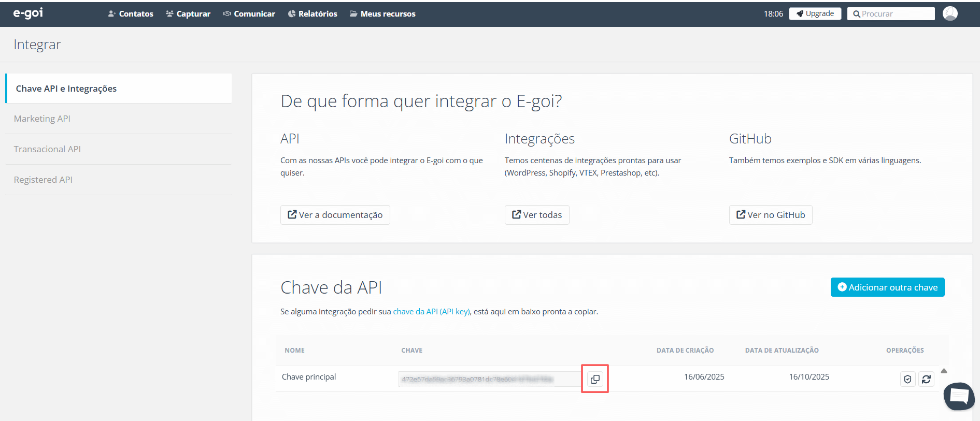Open the Contatos menu
Screen dimensions: 980x421
[131, 14]
